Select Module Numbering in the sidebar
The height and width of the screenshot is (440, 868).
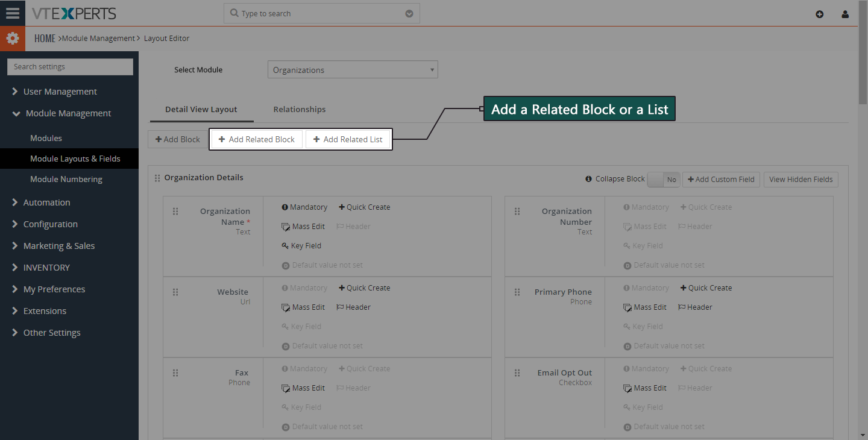point(66,179)
